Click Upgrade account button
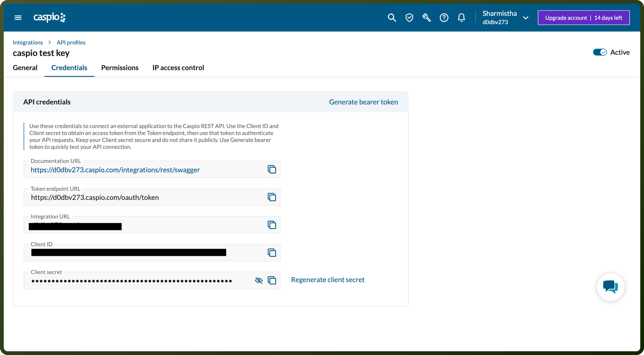The image size is (644, 355). pyautogui.click(x=584, y=18)
